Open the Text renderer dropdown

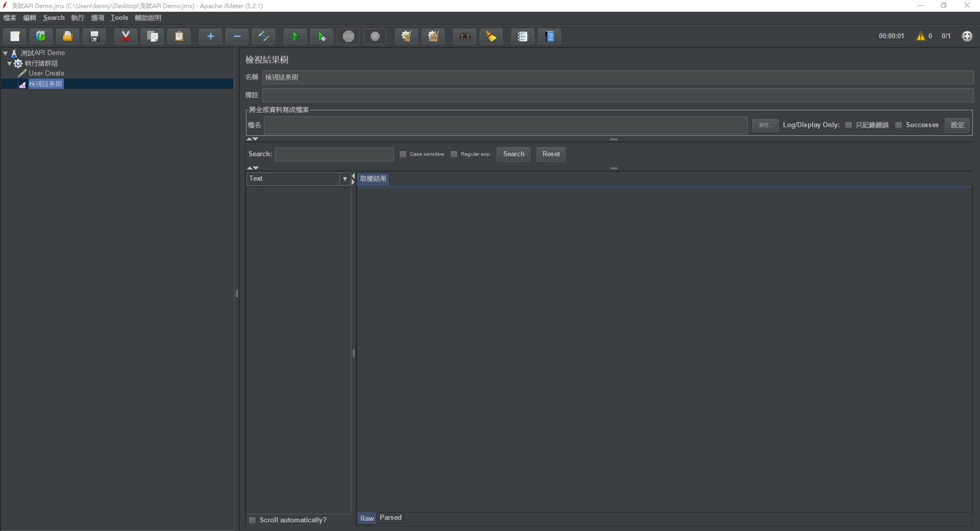point(345,179)
